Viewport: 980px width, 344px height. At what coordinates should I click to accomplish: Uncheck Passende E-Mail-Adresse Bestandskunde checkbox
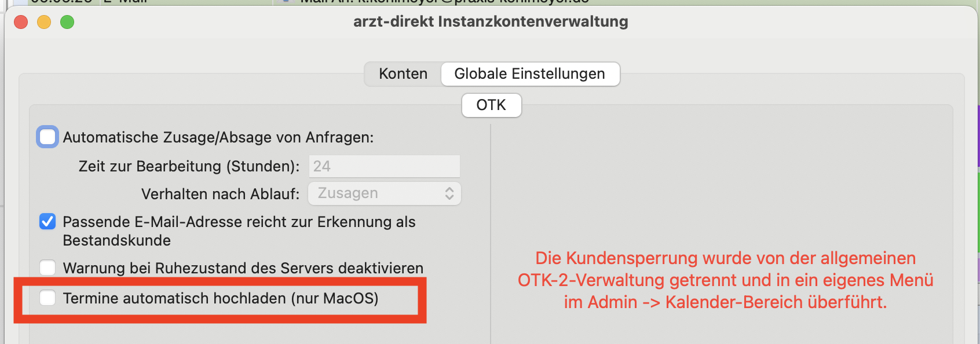pos(47,222)
